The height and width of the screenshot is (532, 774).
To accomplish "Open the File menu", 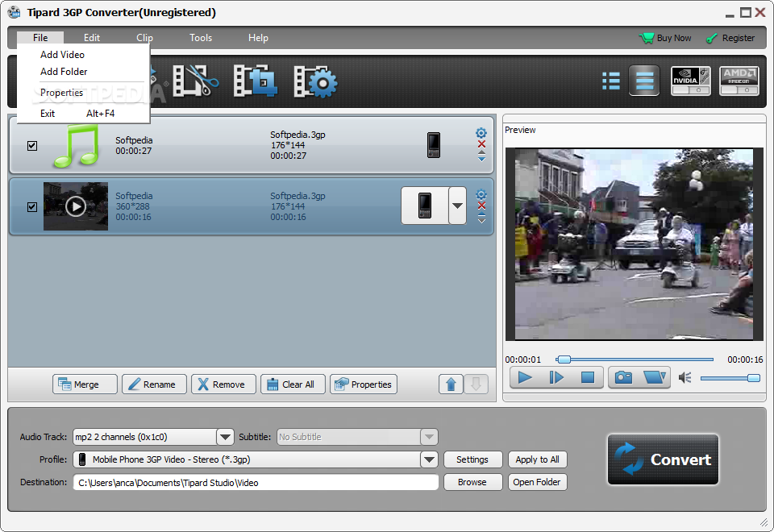I will [x=40, y=38].
